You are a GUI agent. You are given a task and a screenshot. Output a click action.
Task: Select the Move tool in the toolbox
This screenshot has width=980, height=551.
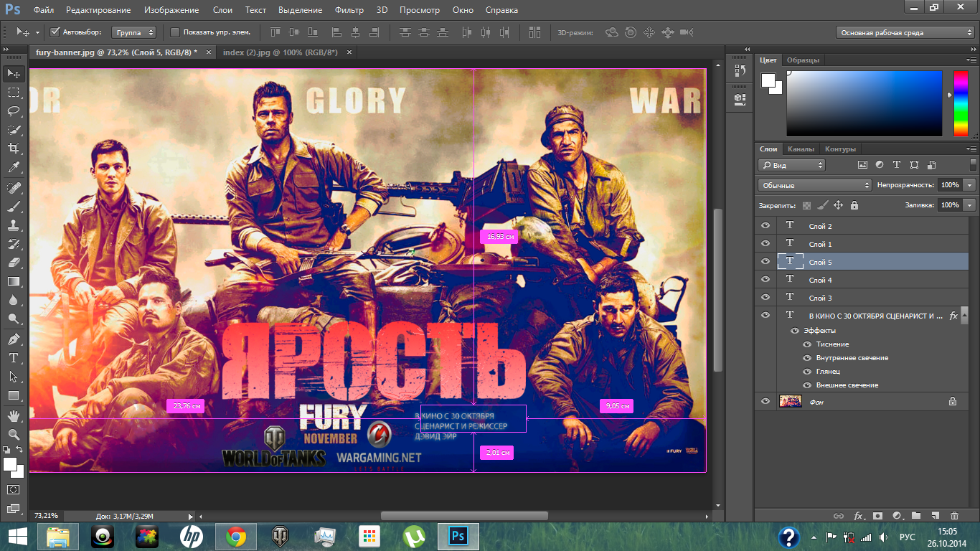click(x=14, y=73)
